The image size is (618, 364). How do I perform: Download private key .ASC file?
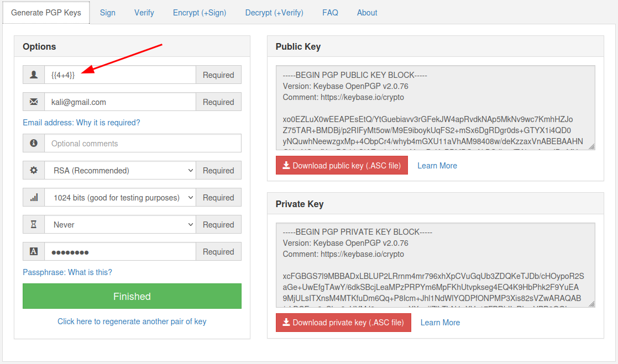(343, 323)
